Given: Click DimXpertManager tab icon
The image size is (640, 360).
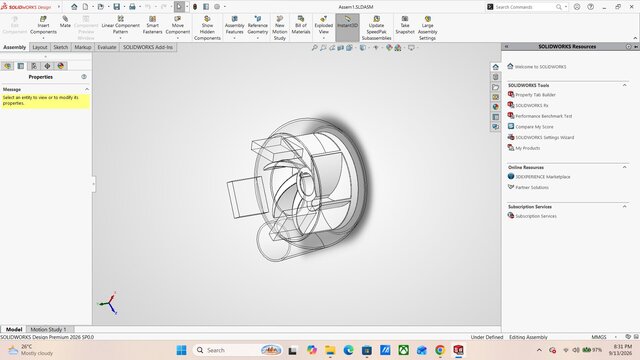Looking at the screenshot, I should [x=47, y=66].
